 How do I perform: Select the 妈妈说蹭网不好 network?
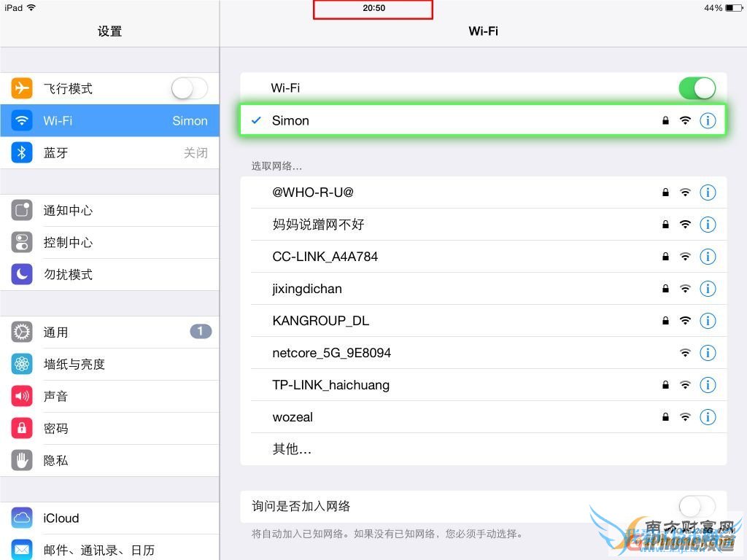pos(321,225)
